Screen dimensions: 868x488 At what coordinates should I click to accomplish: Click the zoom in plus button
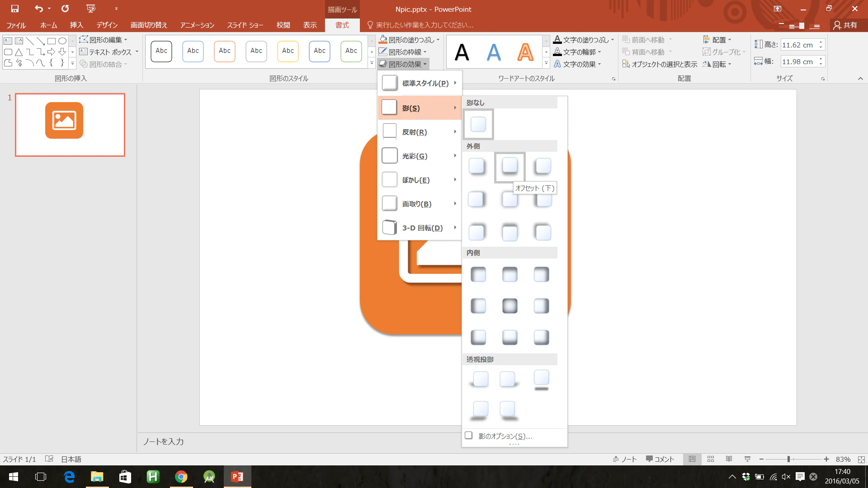pyautogui.click(x=826, y=459)
